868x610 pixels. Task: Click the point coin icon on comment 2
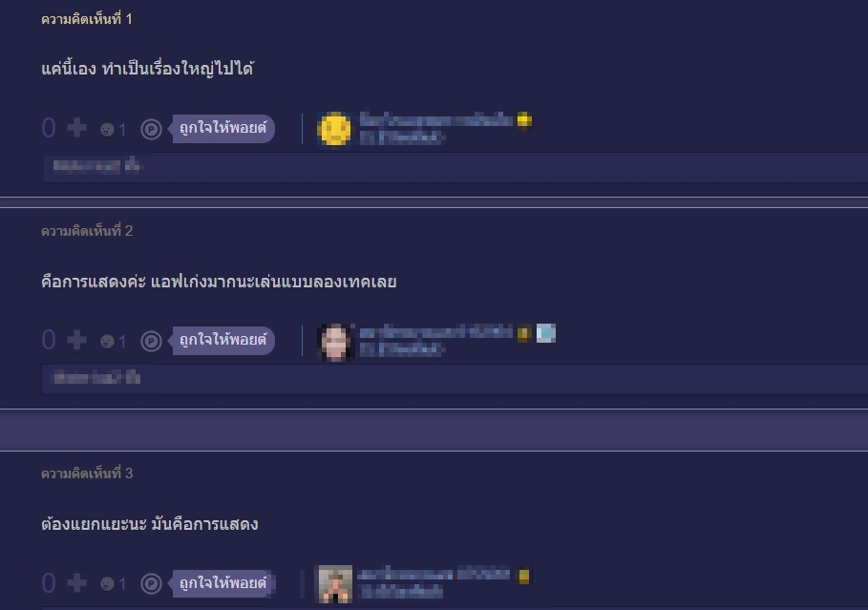coord(151,341)
